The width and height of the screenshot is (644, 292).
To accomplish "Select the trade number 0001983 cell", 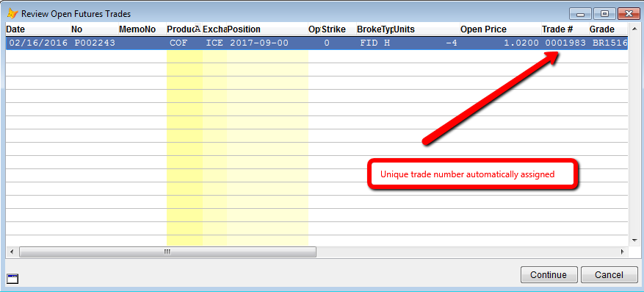I will 565,43.
